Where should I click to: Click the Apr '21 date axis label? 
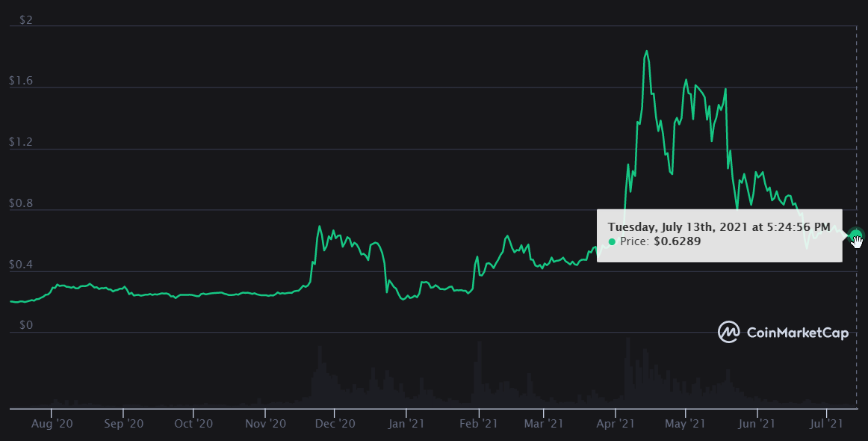click(616, 424)
